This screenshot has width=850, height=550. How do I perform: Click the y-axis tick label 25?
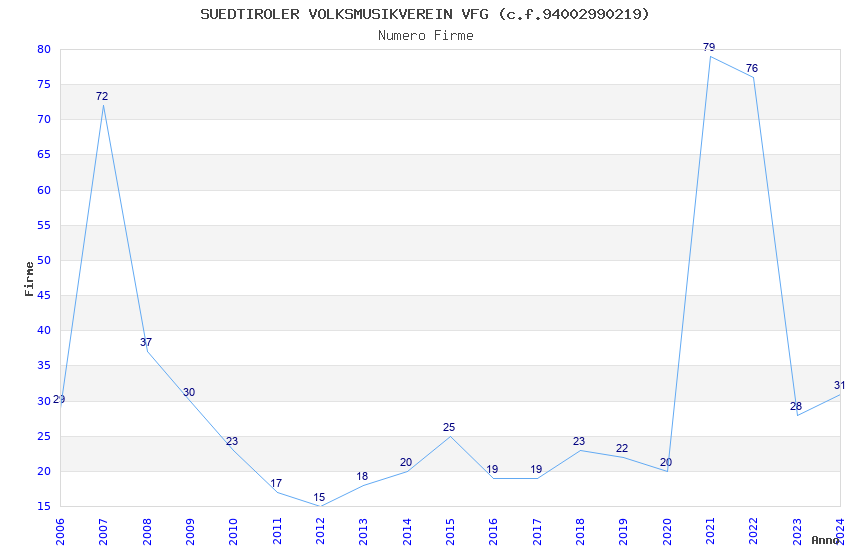(x=44, y=436)
